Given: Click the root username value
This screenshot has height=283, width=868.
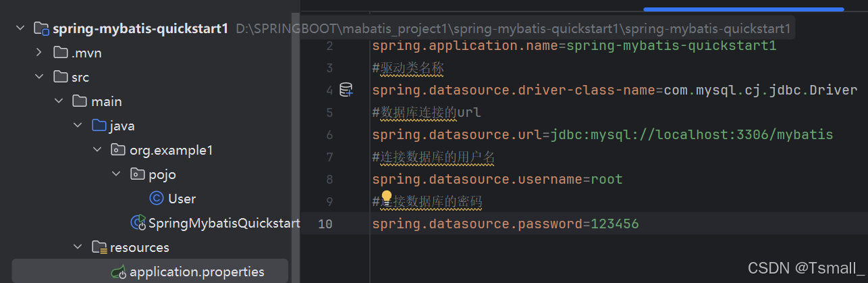Looking at the screenshot, I should pyautogui.click(x=607, y=179).
